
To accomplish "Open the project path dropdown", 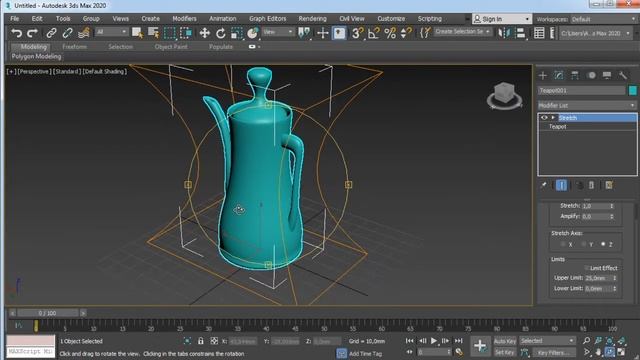I will (595, 33).
